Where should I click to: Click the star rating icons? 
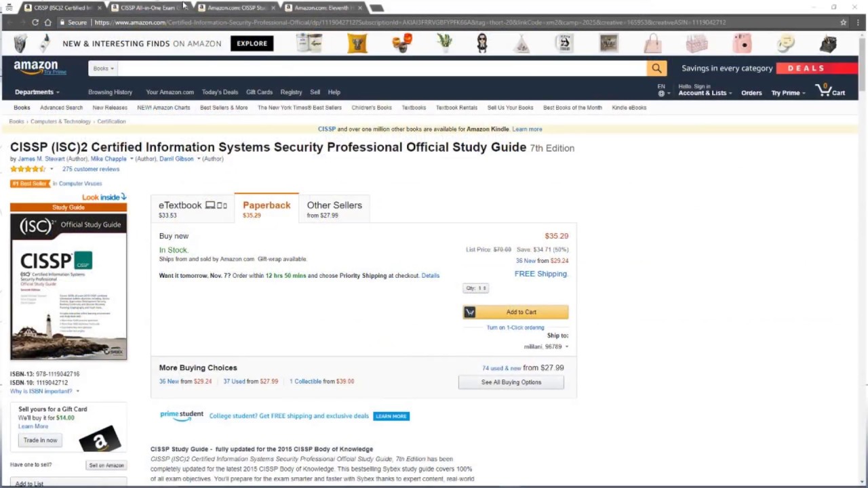[28, 169]
